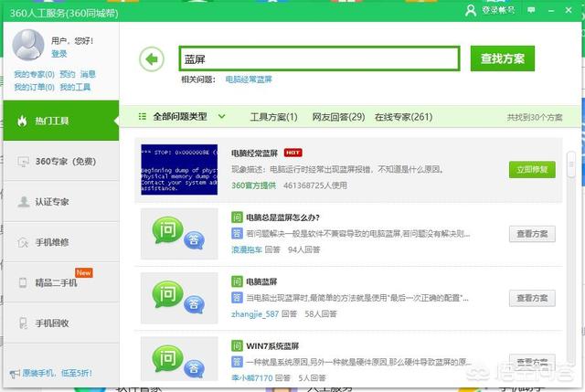Click the green back arrow icon
The height and width of the screenshot is (392, 585).
pyautogui.click(x=152, y=58)
